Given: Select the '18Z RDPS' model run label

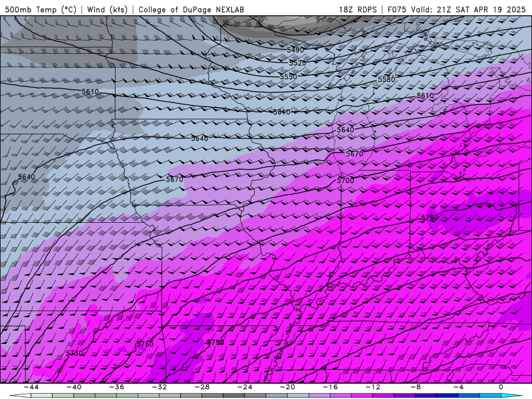Looking at the screenshot, I should click(x=358, y=9).
